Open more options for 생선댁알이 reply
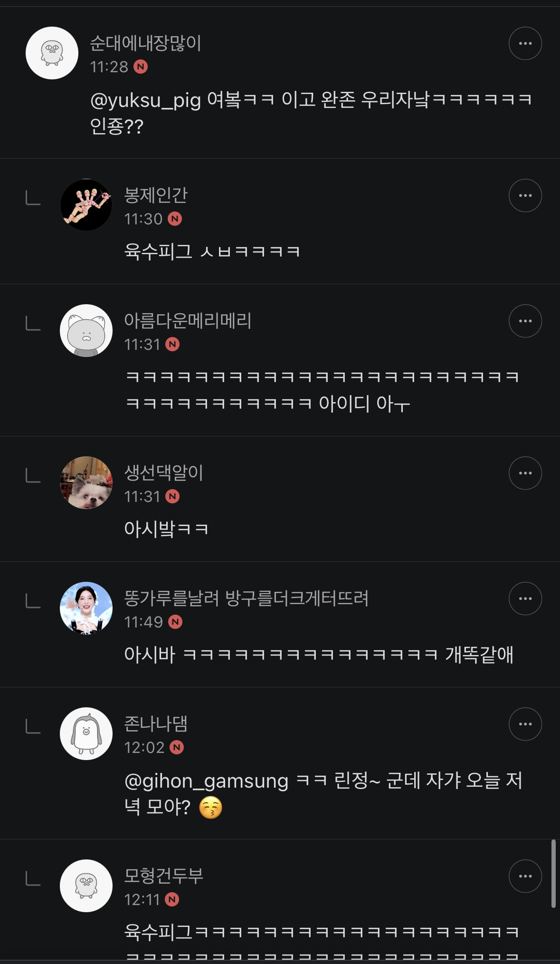Screen dimensions: 560x964 pos(525,473)
